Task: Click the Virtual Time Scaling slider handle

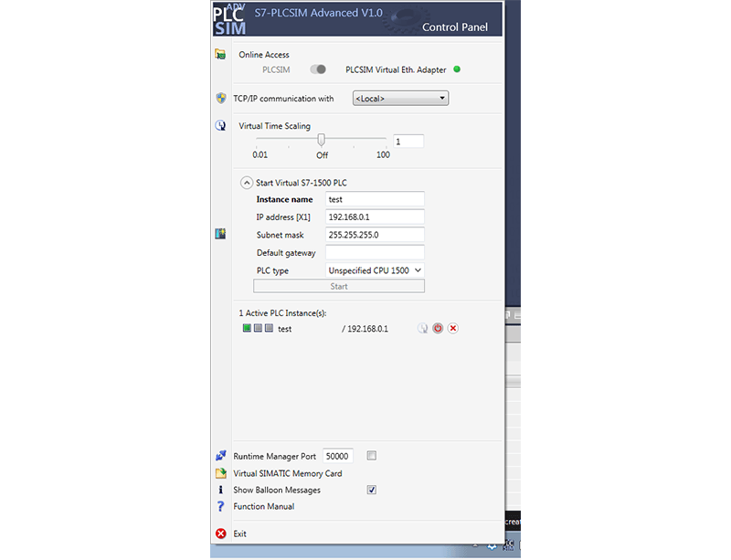Action: (321, 140)
